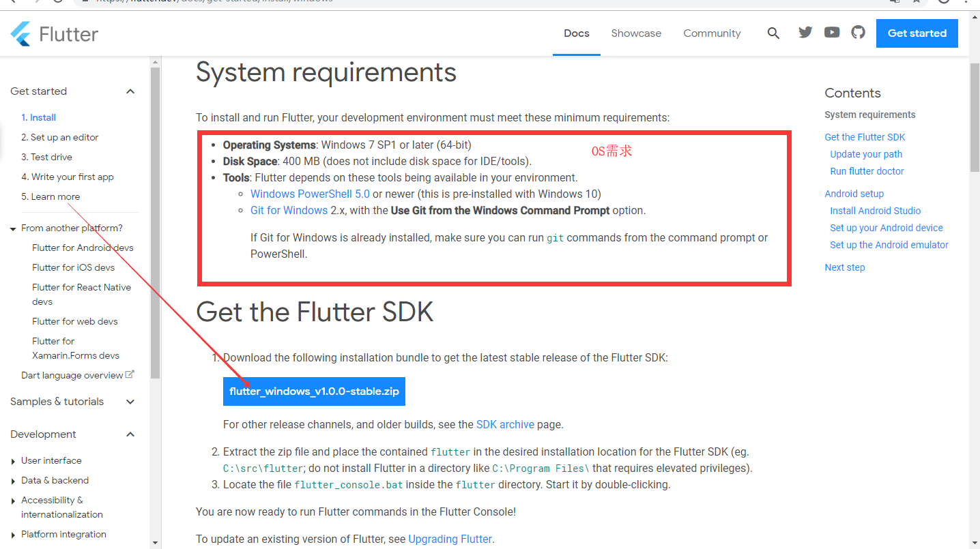Image resolution: width=980 pixels, height=549 pixels.
Task: Click the Git for Windows link
Action: click(x=289, y=211)
